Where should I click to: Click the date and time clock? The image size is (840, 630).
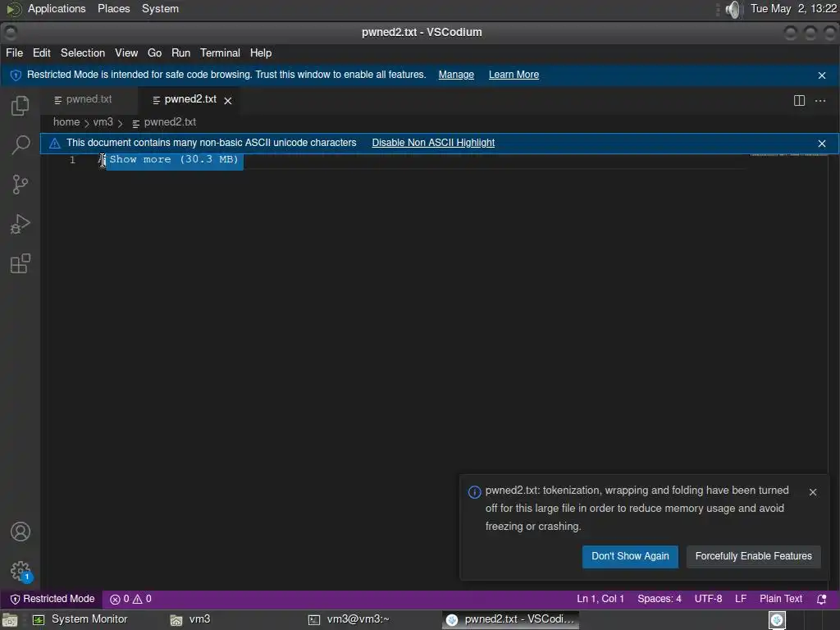[793, 9]
